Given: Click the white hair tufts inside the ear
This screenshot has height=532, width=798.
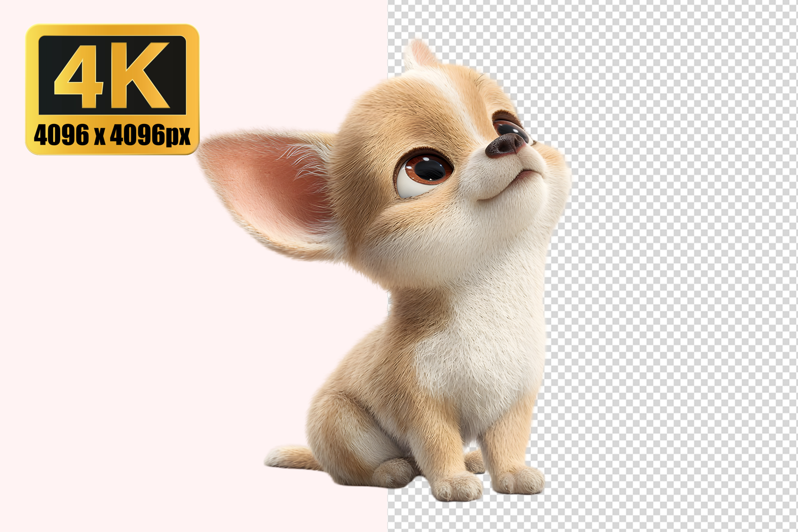Looking at the screenshot, I should click(x=303, y=160).
